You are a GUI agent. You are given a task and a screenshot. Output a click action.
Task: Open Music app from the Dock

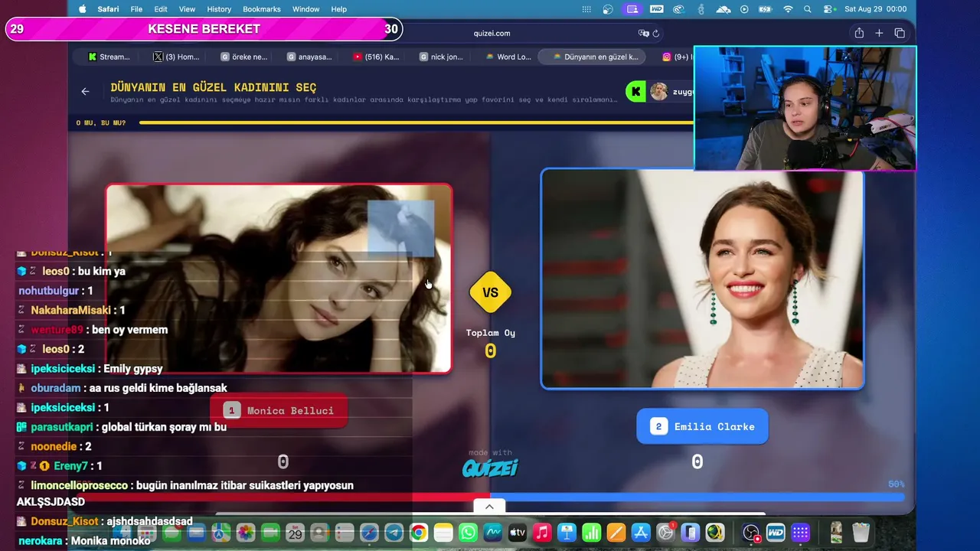pos(542,533)
